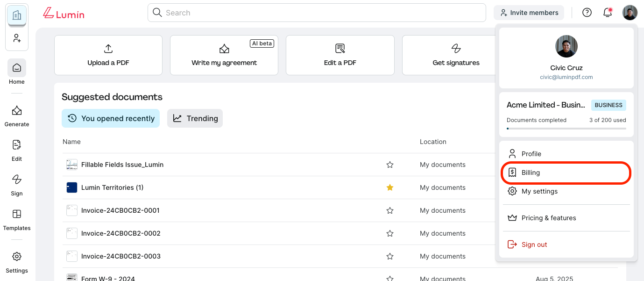Unstar the Lumin Territories (1) document
The height and width of the screenshot is (281, 644).
[390, 187]
